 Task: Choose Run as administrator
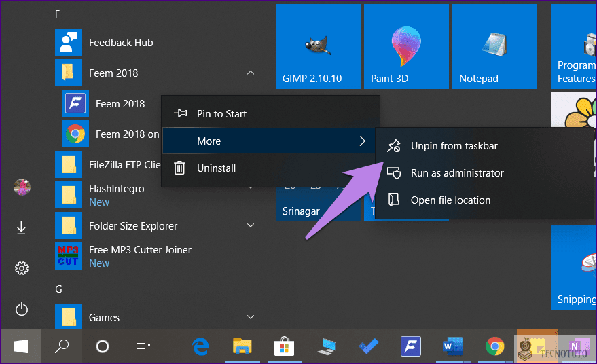pos(485,173)
